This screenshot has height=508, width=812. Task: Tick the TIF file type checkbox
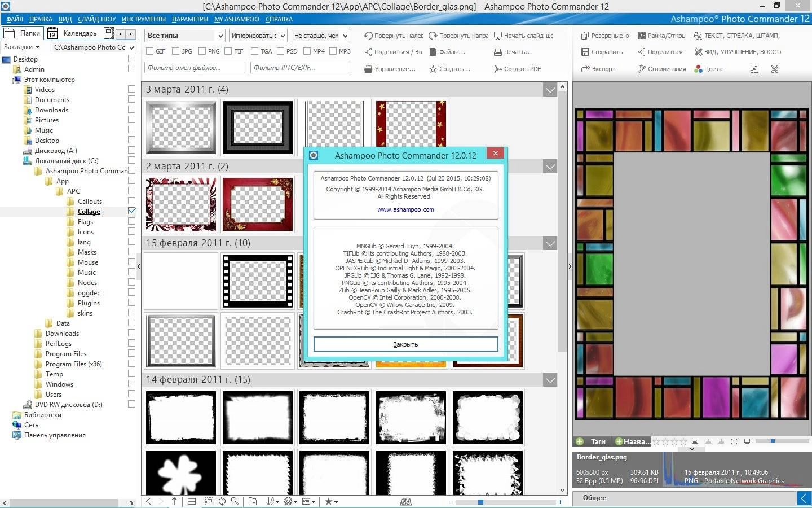pos(228,51)
